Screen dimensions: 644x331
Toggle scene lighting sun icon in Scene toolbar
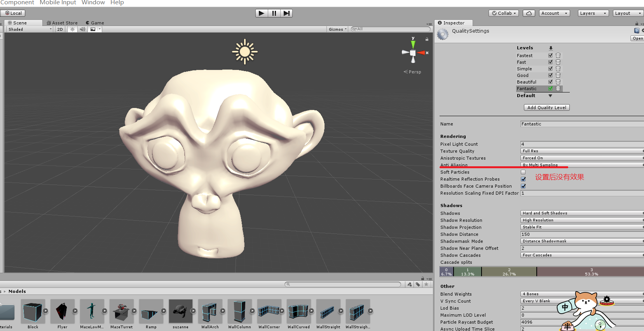click(x=72, y=29)
